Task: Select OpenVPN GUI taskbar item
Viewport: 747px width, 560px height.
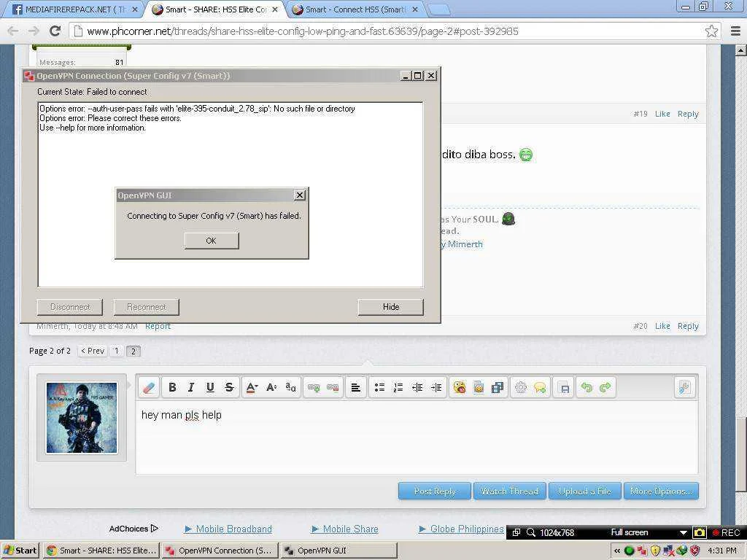Action: [338, 551]
